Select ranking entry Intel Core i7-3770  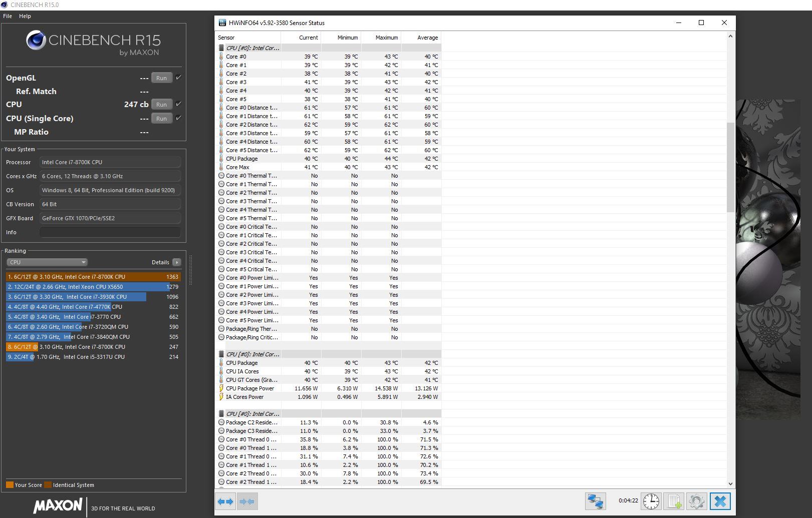(93, 317)
